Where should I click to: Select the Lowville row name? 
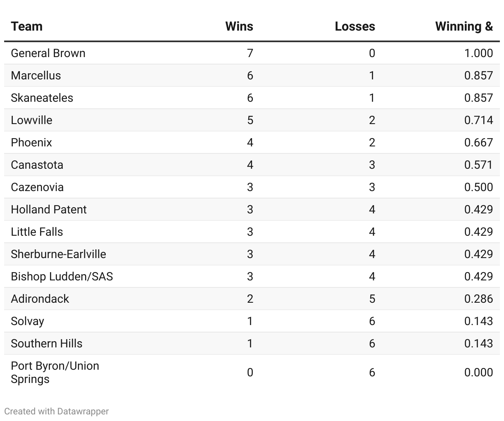(x=32, y=120)
